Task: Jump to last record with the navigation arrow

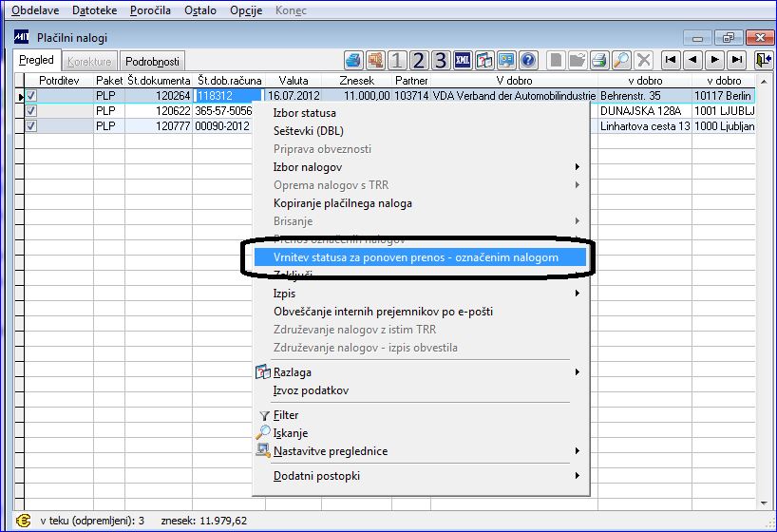Action: [737, 60]
